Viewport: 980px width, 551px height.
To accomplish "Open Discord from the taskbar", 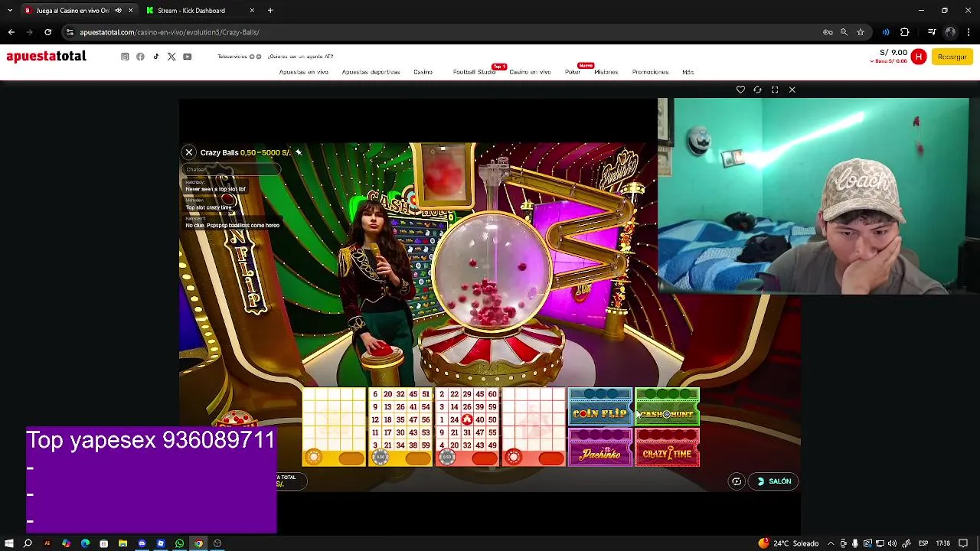I will [142, 543].
